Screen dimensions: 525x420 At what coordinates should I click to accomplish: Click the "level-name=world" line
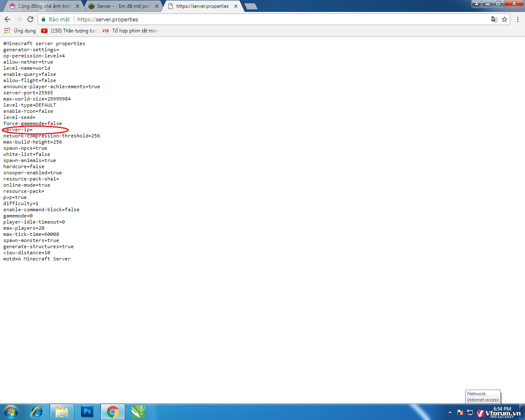tap(27, 68)
